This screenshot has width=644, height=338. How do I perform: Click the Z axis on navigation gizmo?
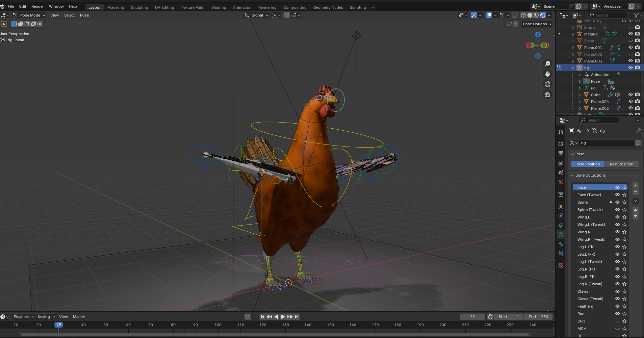point(538,34)
